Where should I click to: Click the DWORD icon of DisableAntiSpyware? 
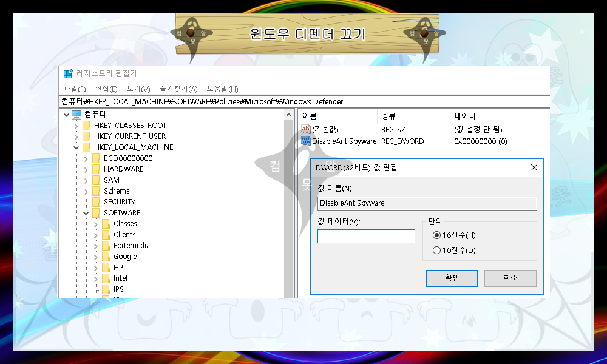(306, 141)
